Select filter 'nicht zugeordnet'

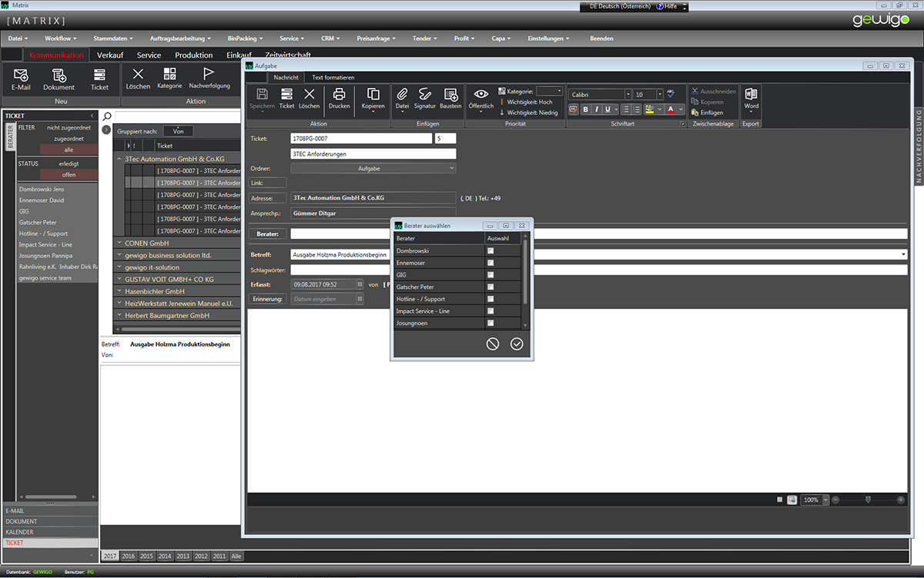tap(69, 127)
